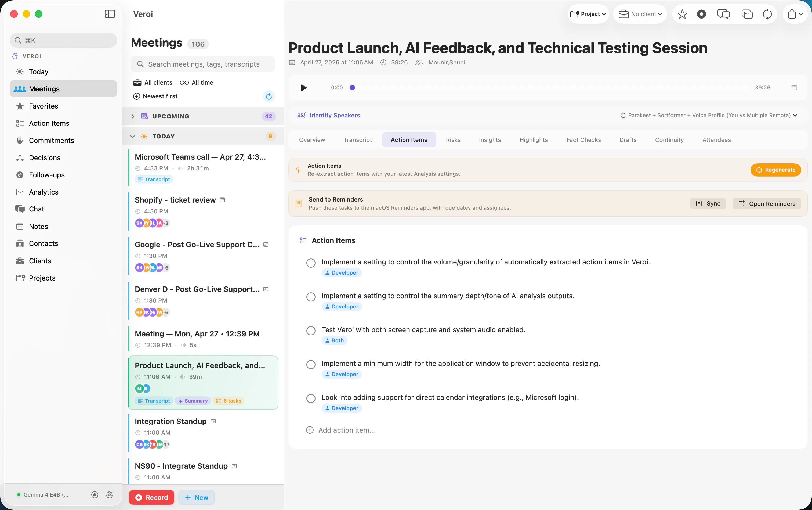Open settings gear in sidebar footer
Viewport: 812px width, 510px height.
[110, 494]
